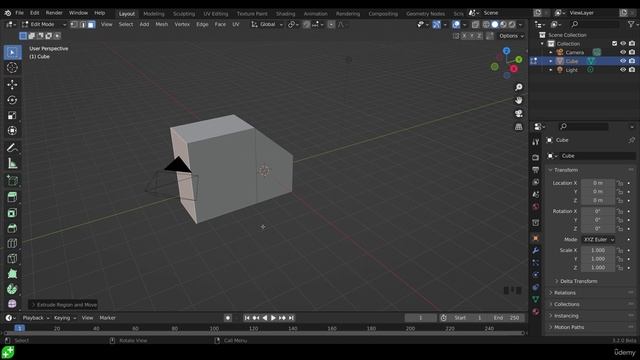Expand the Collections panel

(567, 304)
